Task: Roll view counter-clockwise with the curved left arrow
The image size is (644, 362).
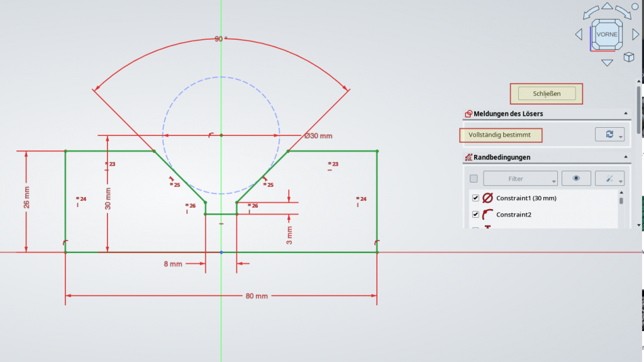Action: (x=591, y=13)
